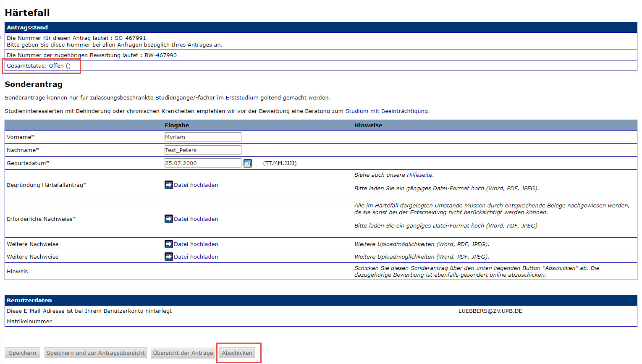Submit the application with Abschicken
The height and width of the screenshot is (364, 642).
(x=237, y=353)
